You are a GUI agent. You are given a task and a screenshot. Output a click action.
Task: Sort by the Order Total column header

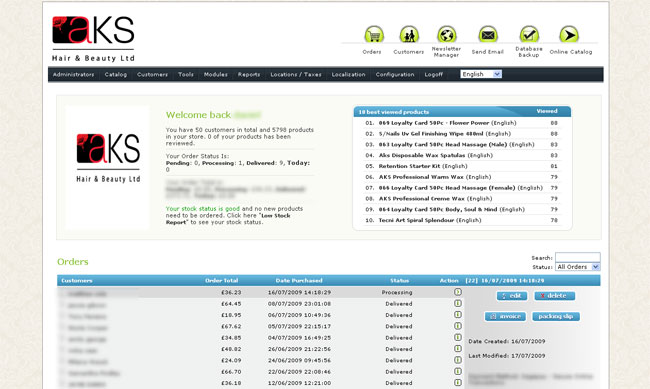[221, 280]
